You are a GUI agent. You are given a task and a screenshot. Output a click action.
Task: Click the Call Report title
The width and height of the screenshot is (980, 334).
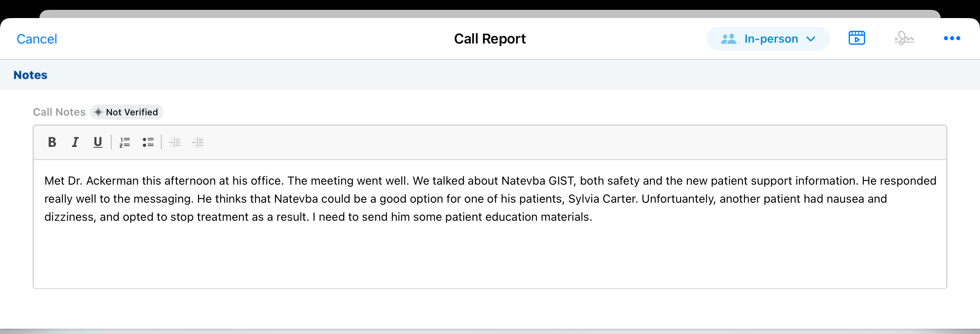tap(490, 39)
